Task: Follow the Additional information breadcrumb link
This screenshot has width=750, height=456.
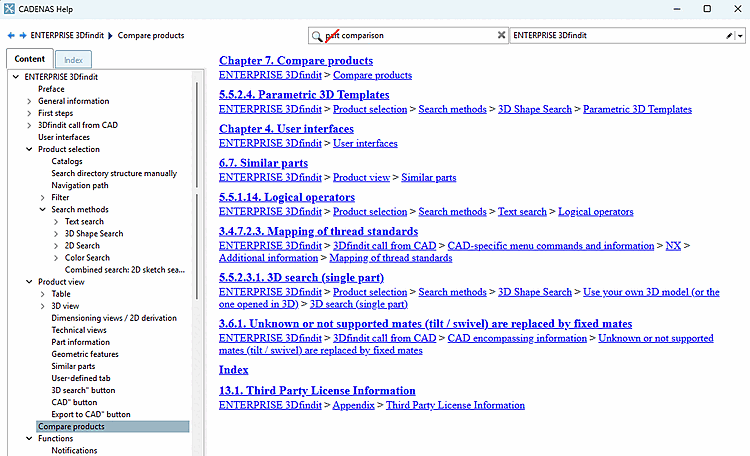Action: (x=268, y=258)
